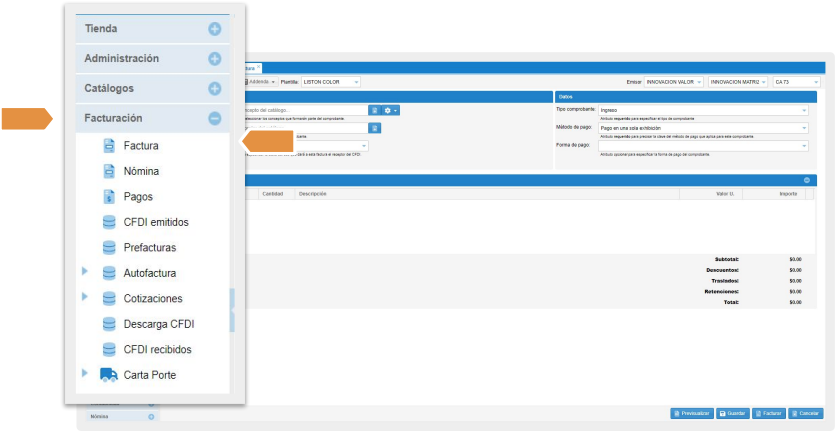Viewport: 837px width, 432px height.
Task: Click the gear settings icon beside concept field
Action: pyautogui.click(x=390, y=110)
